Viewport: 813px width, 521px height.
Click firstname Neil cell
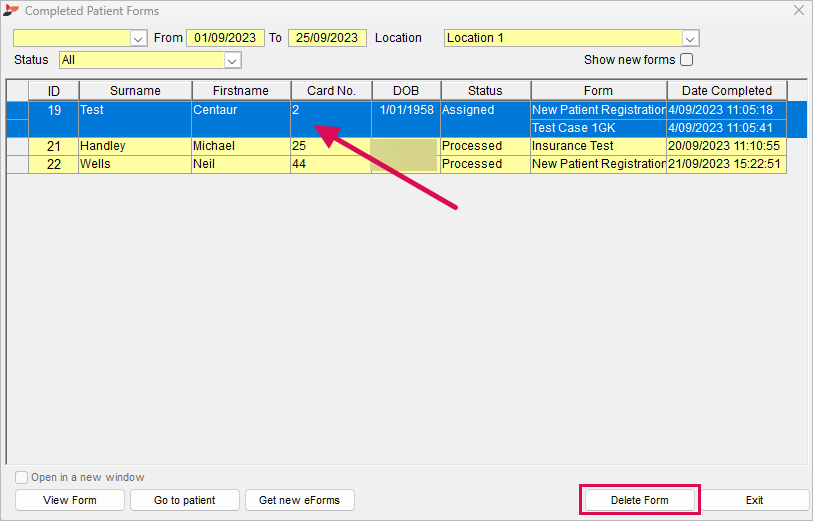(x=241, y=164)
